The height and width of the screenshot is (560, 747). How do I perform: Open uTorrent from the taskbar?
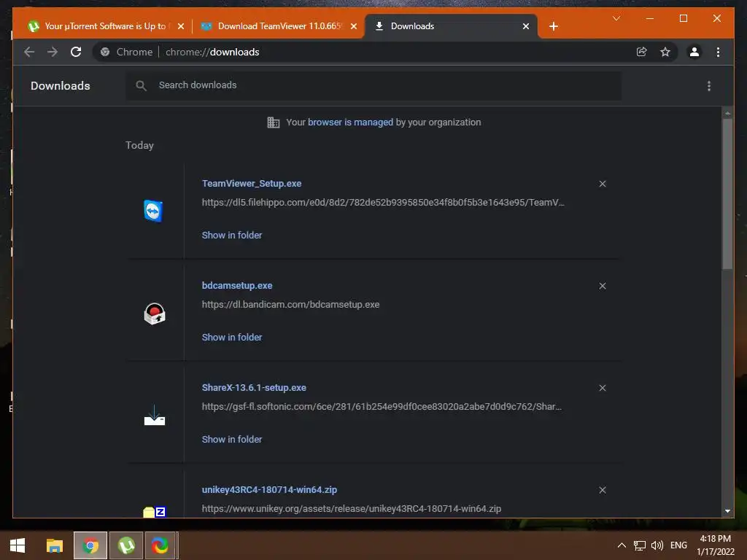point(126,545)
